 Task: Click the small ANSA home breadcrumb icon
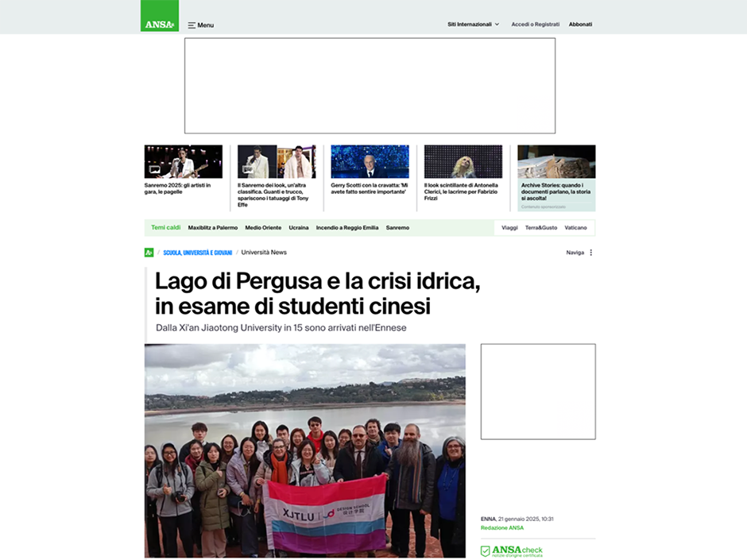tap(149, 253)
